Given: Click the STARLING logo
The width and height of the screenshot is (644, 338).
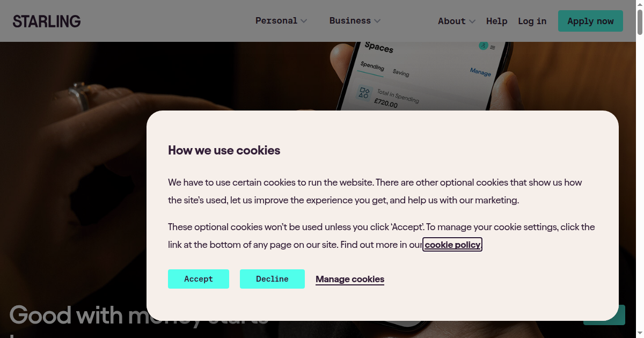Looking at the screenshot, I should 46,21.
